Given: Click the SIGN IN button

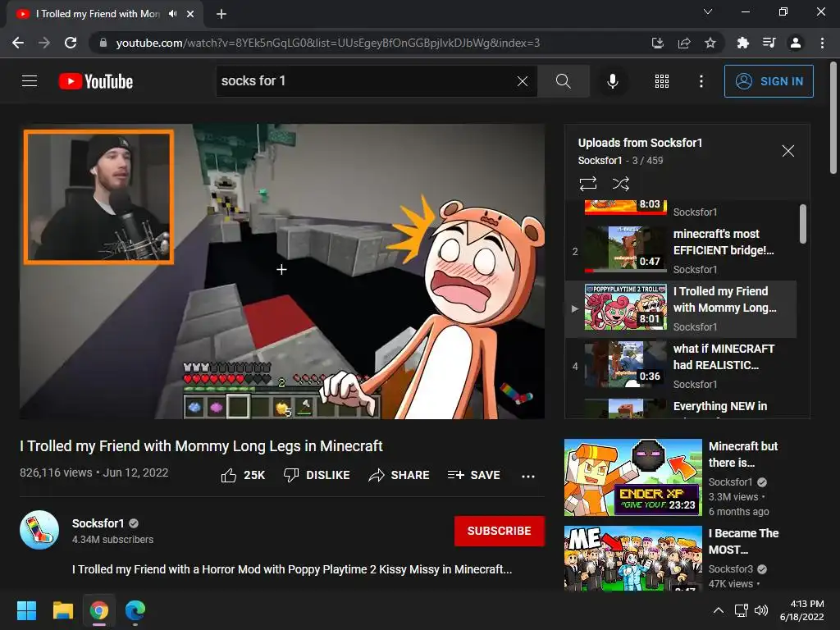Looking at the screenshot, I should pyautogui.click(x=769, y=81).
